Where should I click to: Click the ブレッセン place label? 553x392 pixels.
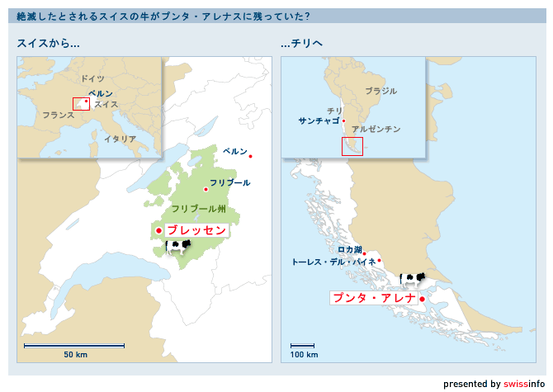click(196, 230)
